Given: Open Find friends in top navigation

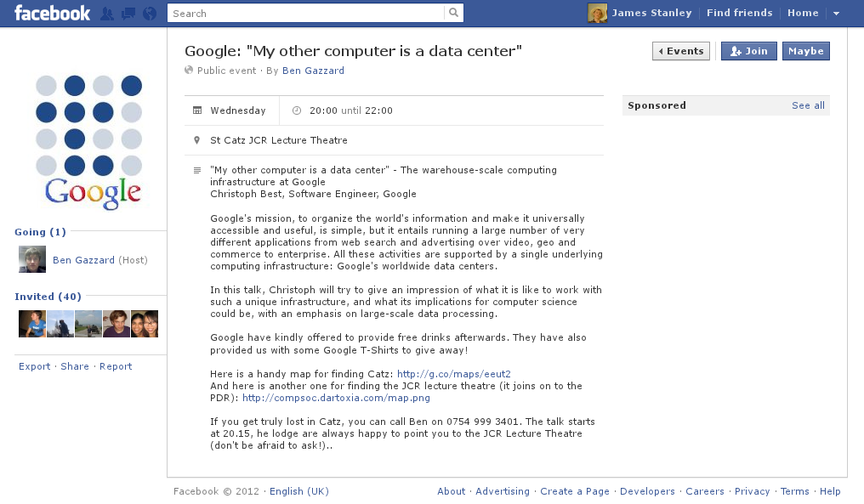Looking at the screenshot, I should 739,14.
